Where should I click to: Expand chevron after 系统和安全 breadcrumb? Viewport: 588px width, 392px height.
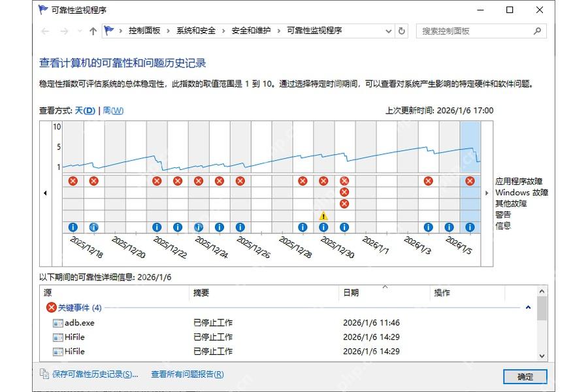click(x=223, y=31)
